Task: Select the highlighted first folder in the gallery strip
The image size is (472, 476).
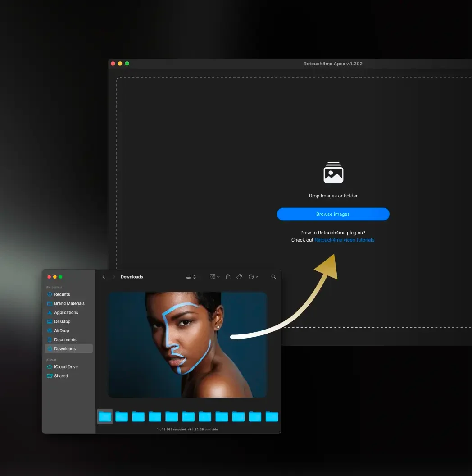Action: (x=105, y=416)
